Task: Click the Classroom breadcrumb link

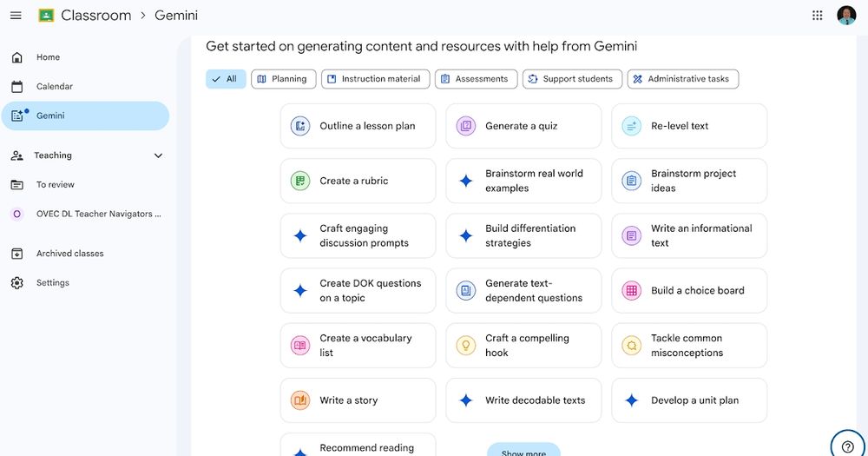Action: pyautogui.click(x=95, y=16)
